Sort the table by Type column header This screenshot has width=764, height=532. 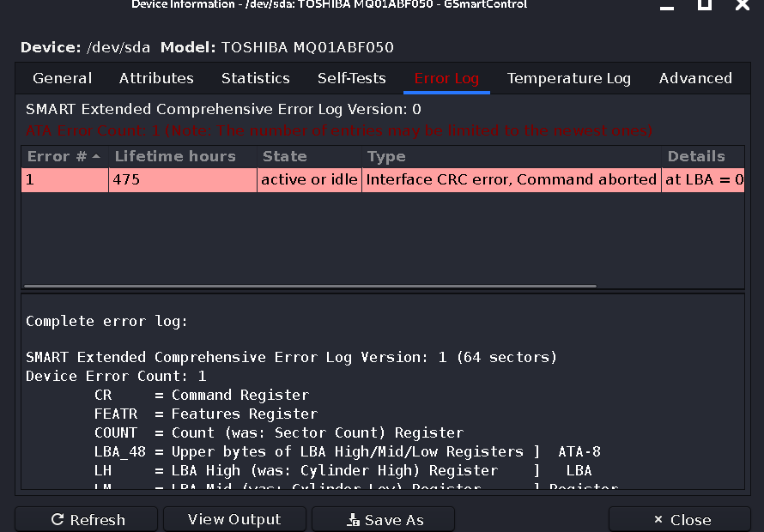pos(386,156)
